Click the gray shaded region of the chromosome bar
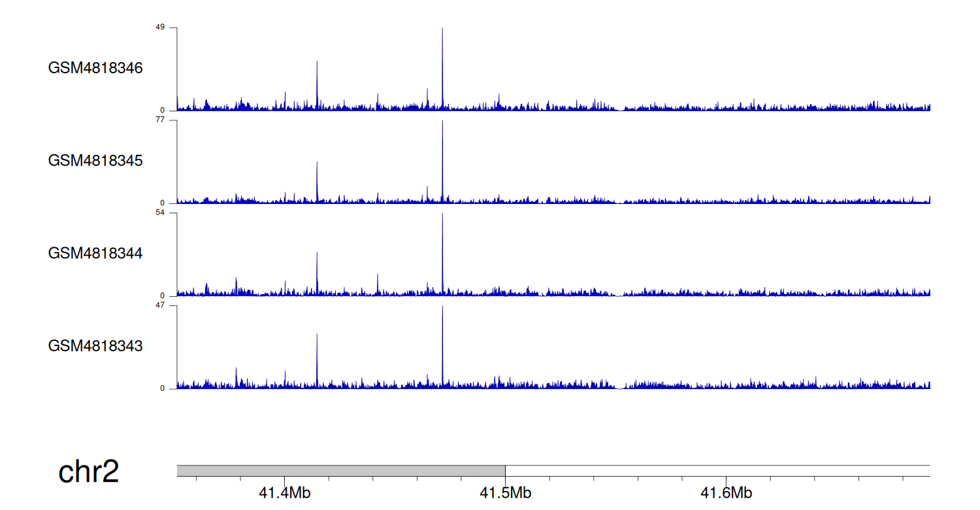 tap(340, 471)
